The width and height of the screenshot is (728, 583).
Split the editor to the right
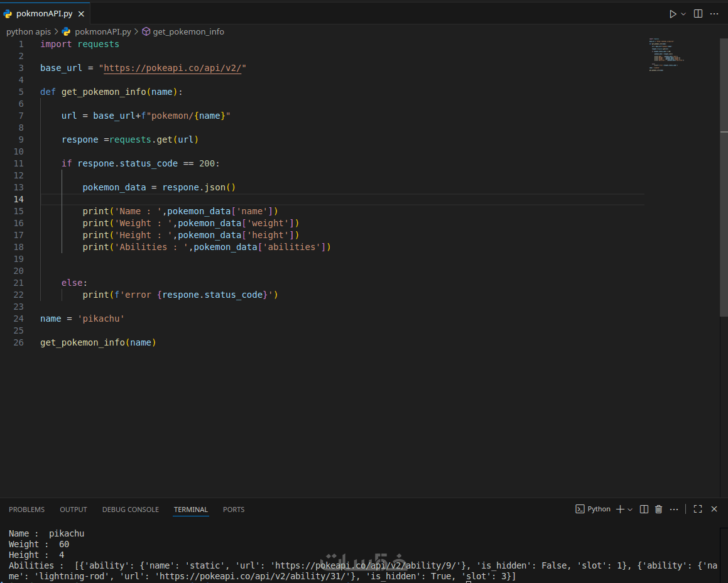698,14
